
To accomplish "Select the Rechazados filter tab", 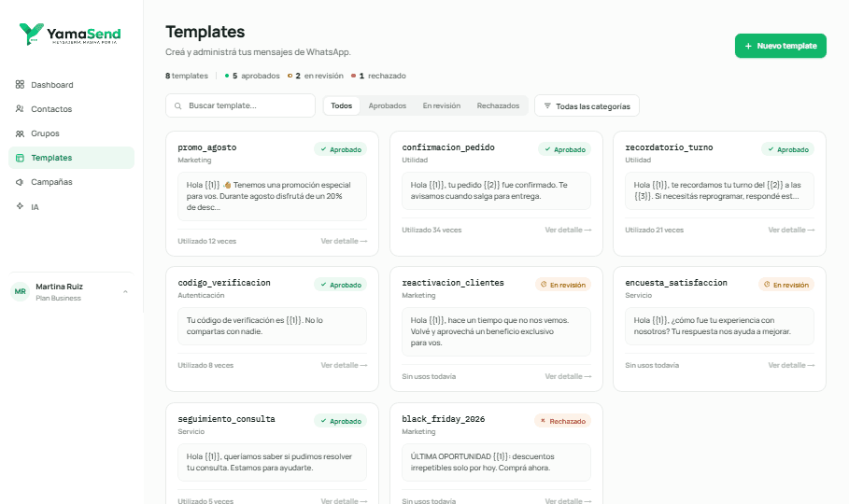I will point(498,105).
